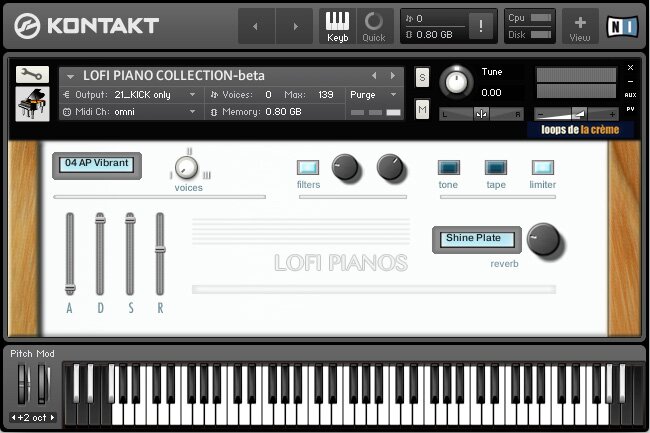Turn the voices knob

[x=186, y=167]
